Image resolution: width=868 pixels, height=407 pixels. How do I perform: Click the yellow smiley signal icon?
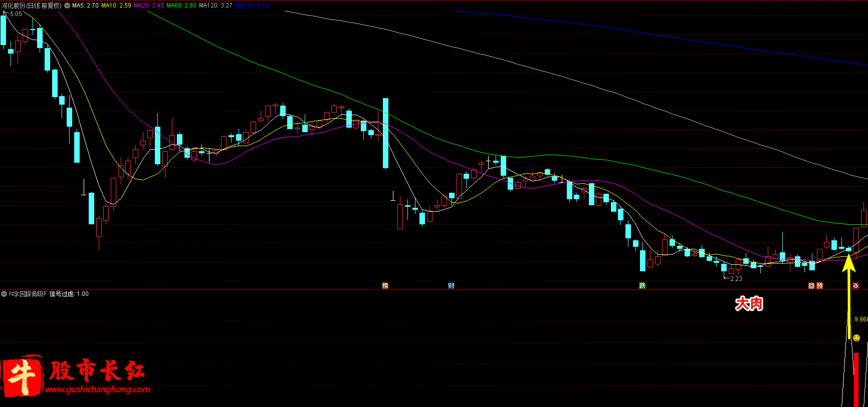(856, 338)
